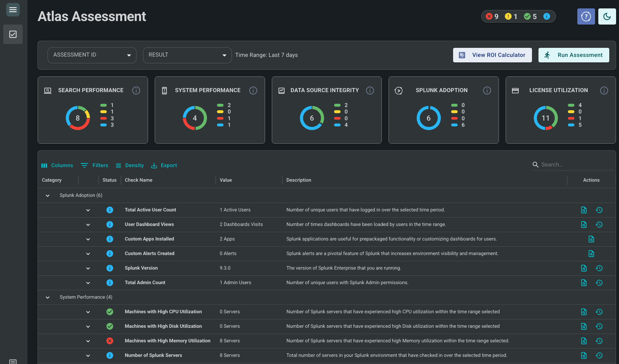Open search for Total Active User Count

coord(584,210)
